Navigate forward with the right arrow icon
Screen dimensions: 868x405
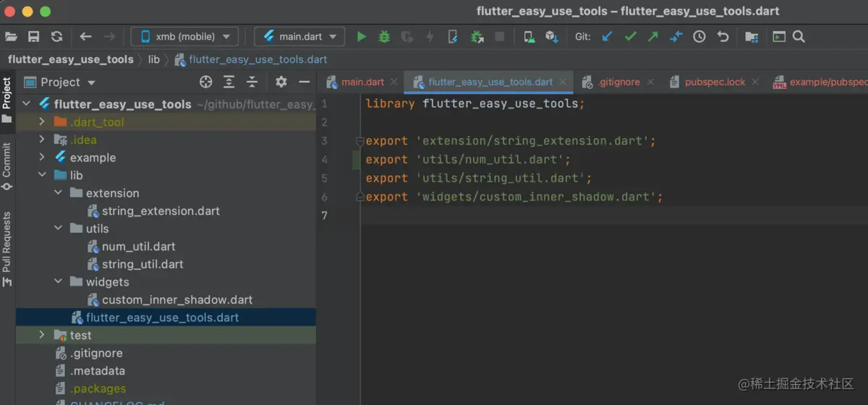(109, 36)
